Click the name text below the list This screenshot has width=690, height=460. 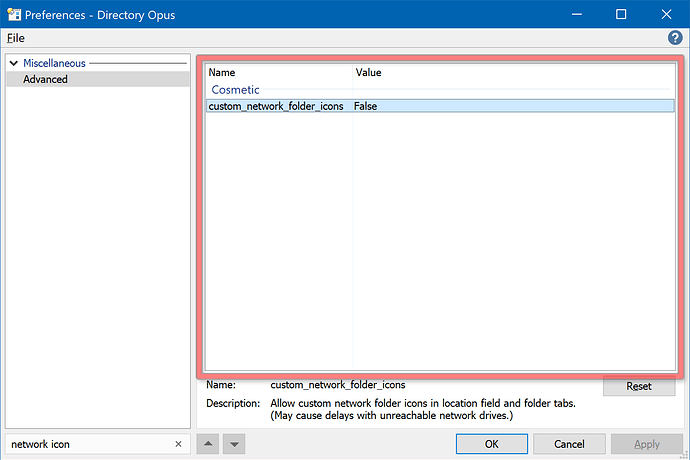point(338,385)
